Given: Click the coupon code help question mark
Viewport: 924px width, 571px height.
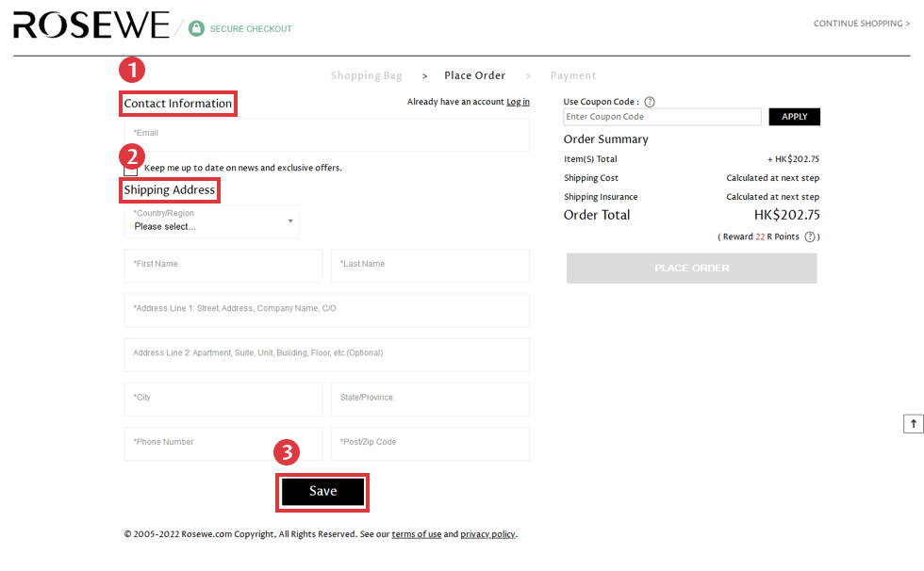Looking at the screenshot, I should tap(649, 102).
